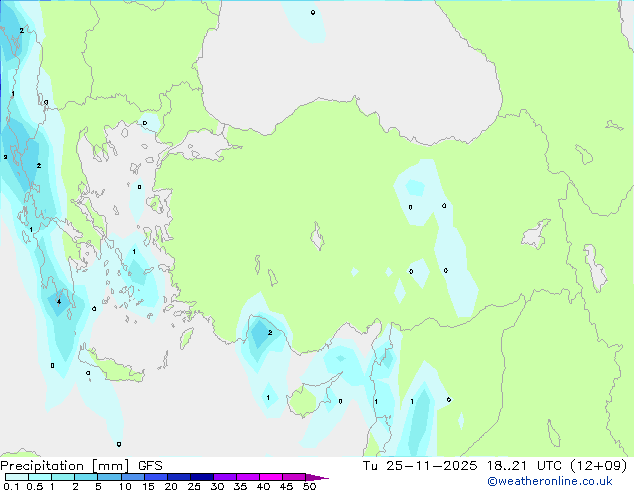Screen dimensions: 634x490
Task: Click the legend label '50'
Action: (309, 486)
